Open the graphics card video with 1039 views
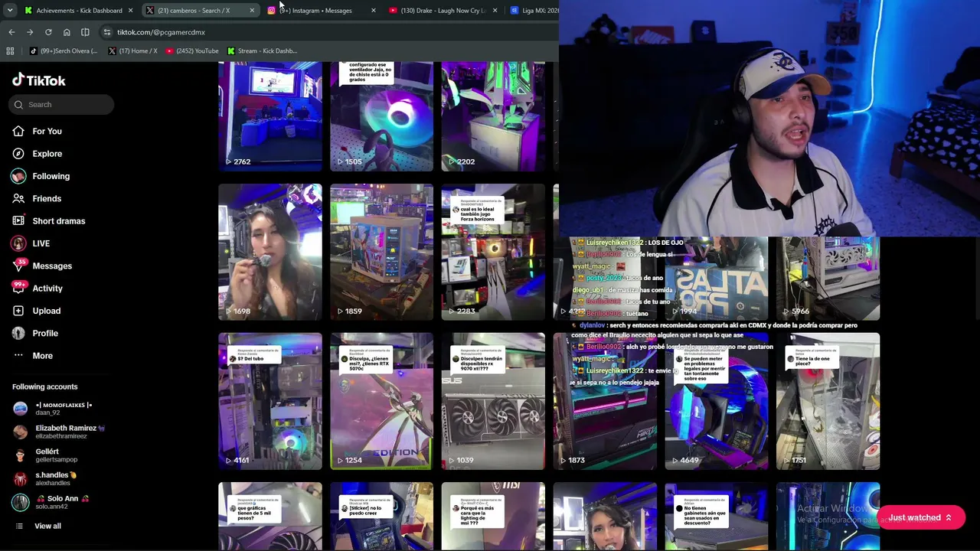 click(x=493, y=401)
